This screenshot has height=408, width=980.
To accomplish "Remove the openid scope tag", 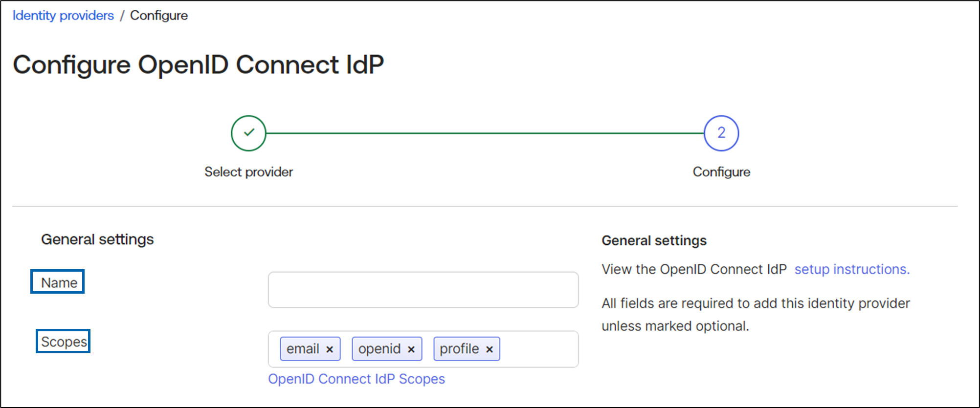I will [411, 349].
